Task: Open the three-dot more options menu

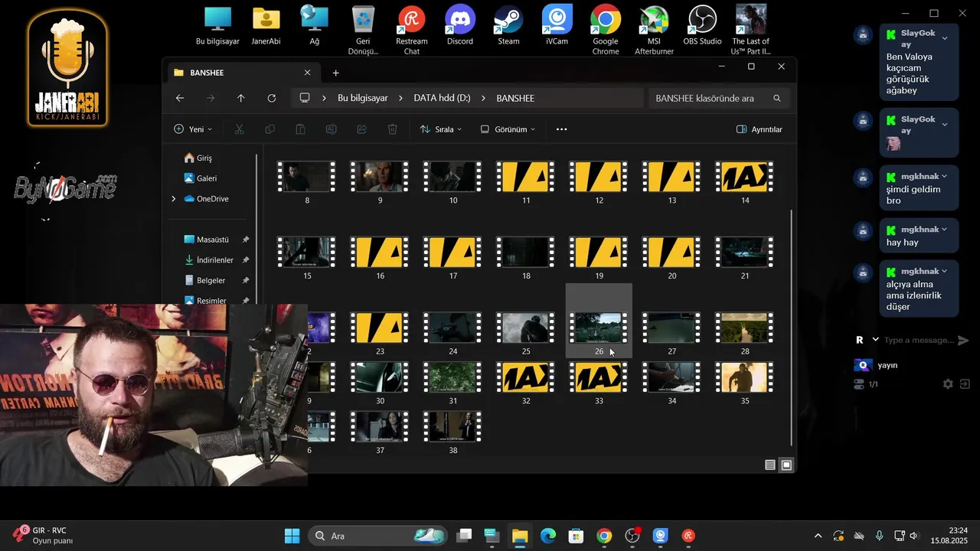Action: point(561,129)
